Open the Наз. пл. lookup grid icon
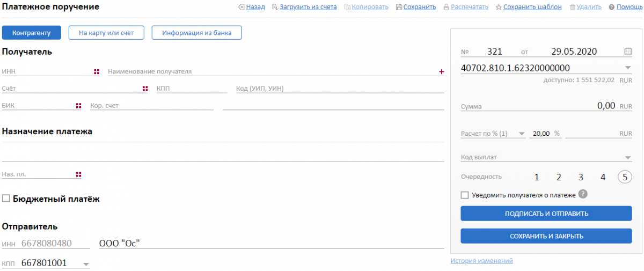Image resolution: width=644 pixels, height=271 pixels. click(78, 174)
